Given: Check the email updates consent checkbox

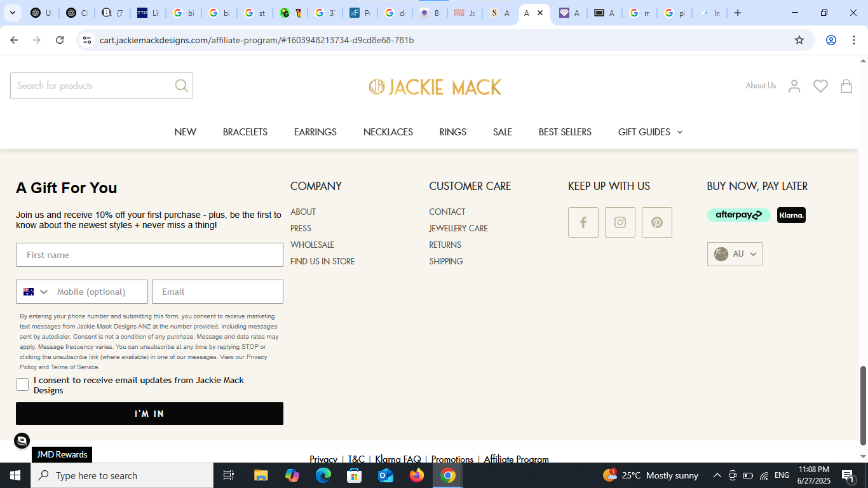Looking at the screenshot, I should coord(22,384).
